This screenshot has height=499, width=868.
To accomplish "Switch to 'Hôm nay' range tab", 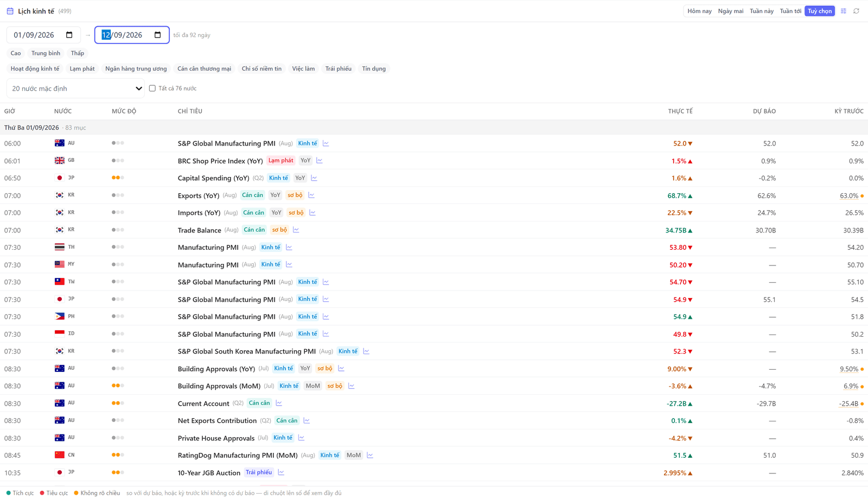I will pyautogui.click(x=699, y=11).
